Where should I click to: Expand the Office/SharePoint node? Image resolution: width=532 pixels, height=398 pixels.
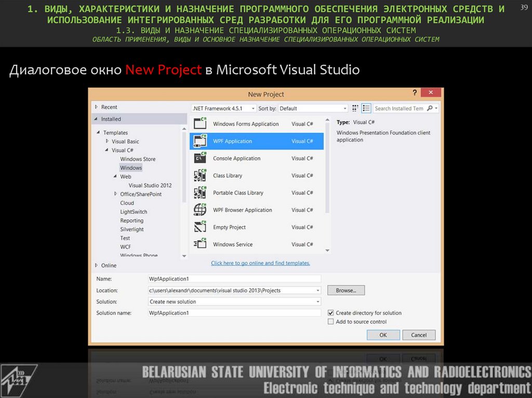[115, 194]
